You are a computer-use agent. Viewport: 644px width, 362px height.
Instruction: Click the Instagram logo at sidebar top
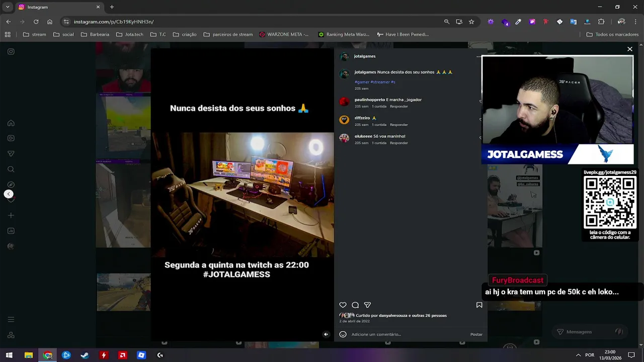click(x=11, y=51)
